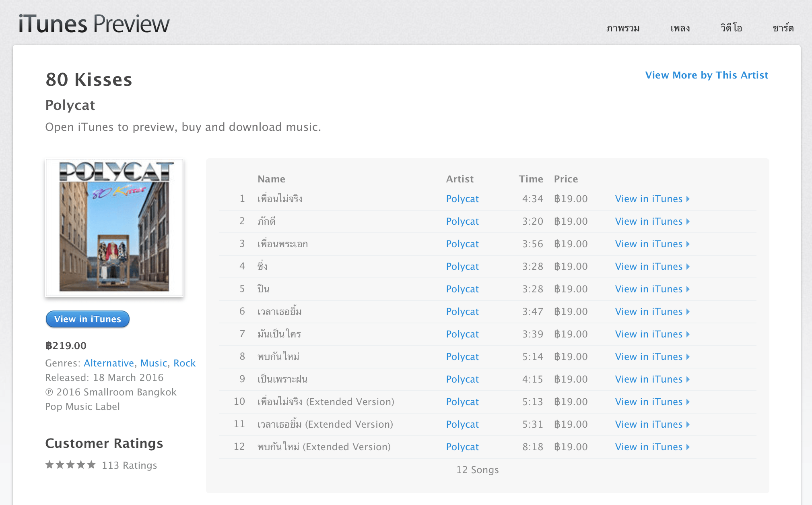View track 2 ภักดี in iTunes
The image size is (812, 505).
point(652,221)
